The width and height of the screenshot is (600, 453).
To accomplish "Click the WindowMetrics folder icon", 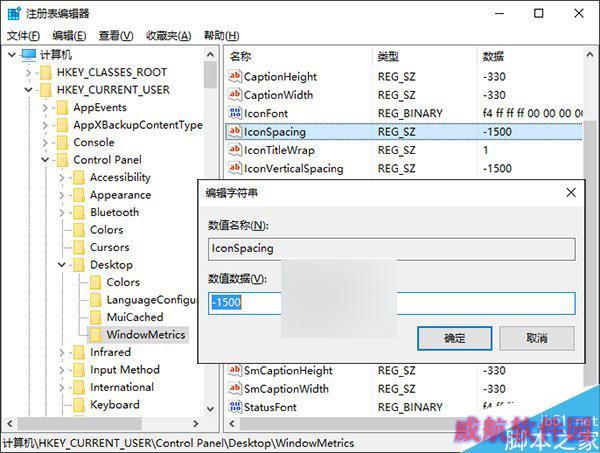I will pyautogui.click(x=96, y=335).
